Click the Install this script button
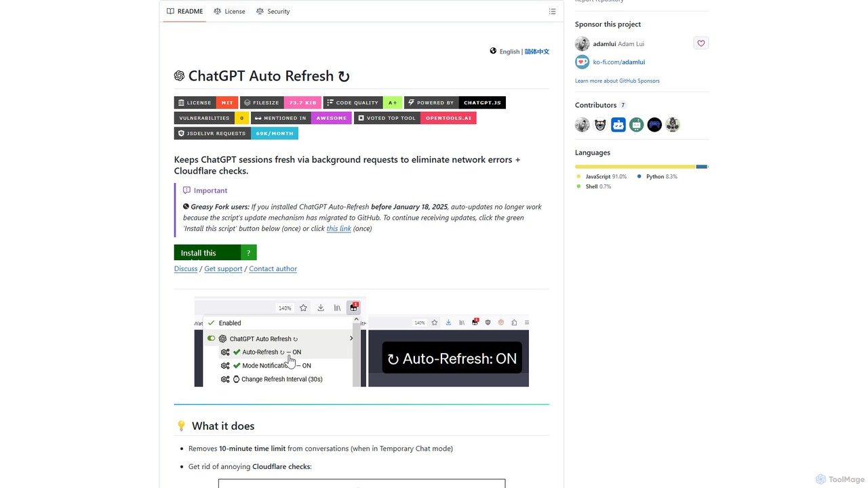The width and height of the screenshot is (868, 488). tap(208, 252)
